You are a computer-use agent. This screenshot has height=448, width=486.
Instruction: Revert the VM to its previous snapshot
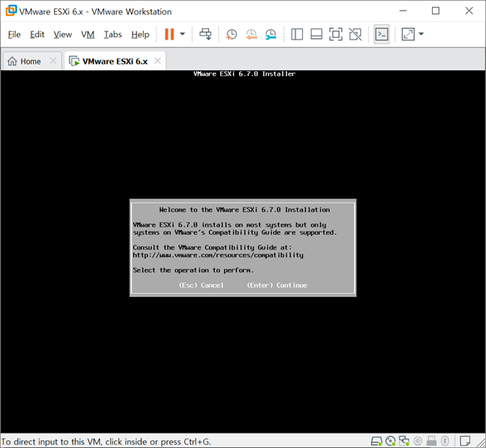(251, 35)
